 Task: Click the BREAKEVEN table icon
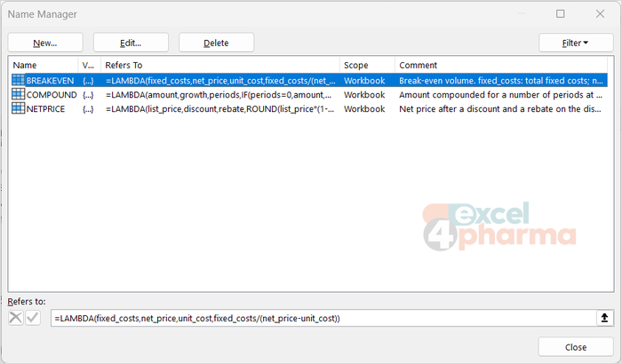pyautogui.click(x=18, y=80)
